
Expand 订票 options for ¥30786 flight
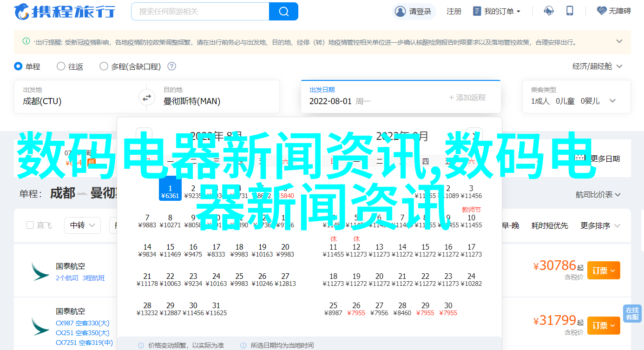pos(604,271)
